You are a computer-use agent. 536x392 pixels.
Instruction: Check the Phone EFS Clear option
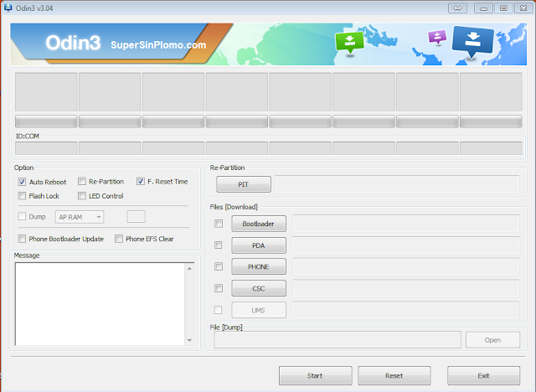point(119,239)
